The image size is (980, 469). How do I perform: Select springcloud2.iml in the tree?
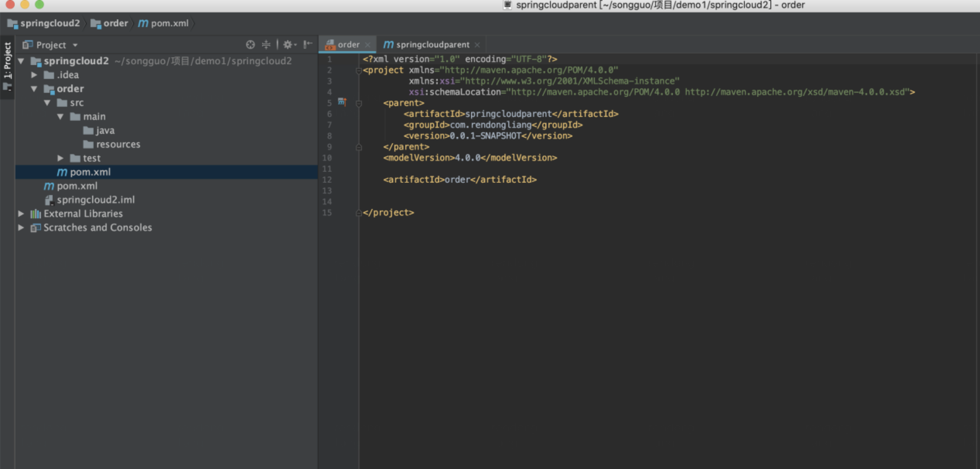pyautogui.click(x=167, y=200)
